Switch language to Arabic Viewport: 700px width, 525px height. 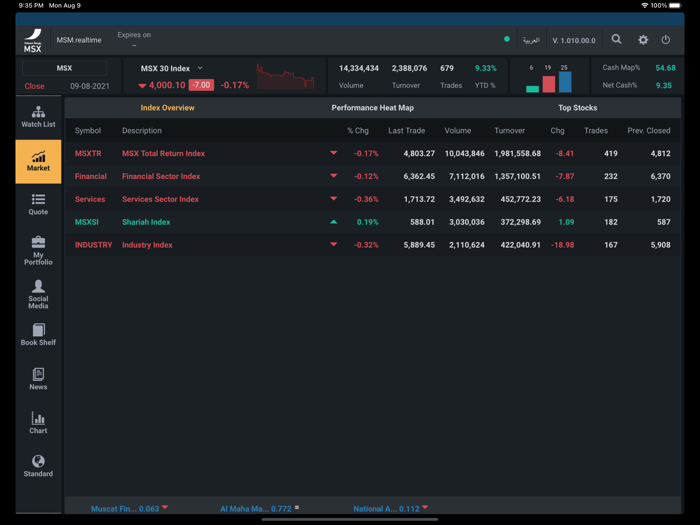tap(531, 40)
